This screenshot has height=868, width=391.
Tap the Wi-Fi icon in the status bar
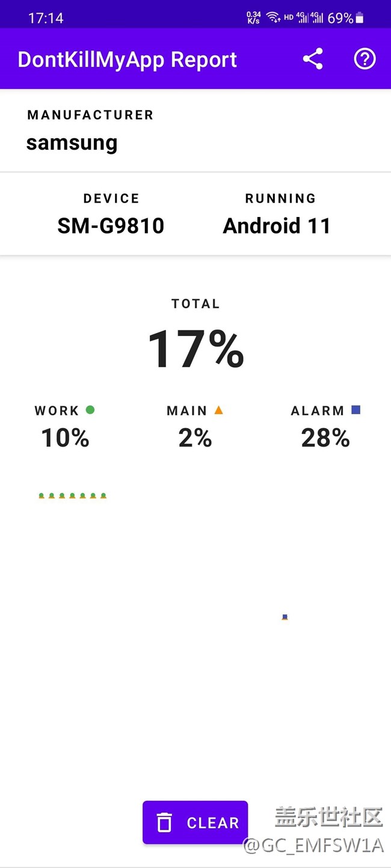(273, 17)
